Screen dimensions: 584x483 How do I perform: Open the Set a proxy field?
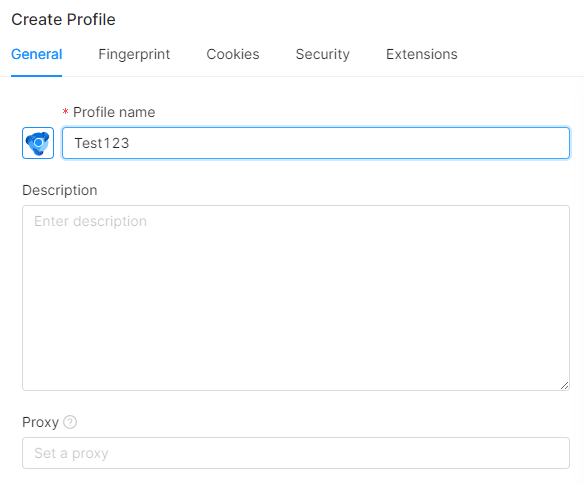tap(296, 453)
